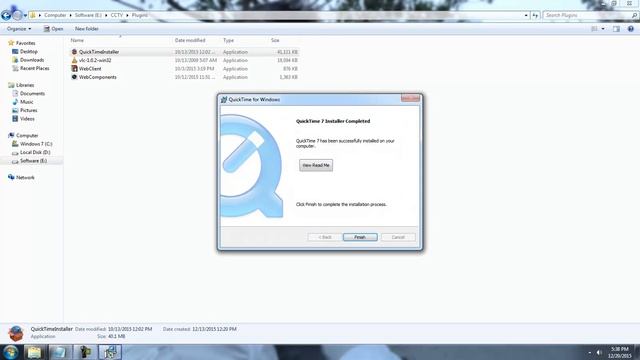
Task: Select the WebClient application icon
Action: [x=74, y=69]
